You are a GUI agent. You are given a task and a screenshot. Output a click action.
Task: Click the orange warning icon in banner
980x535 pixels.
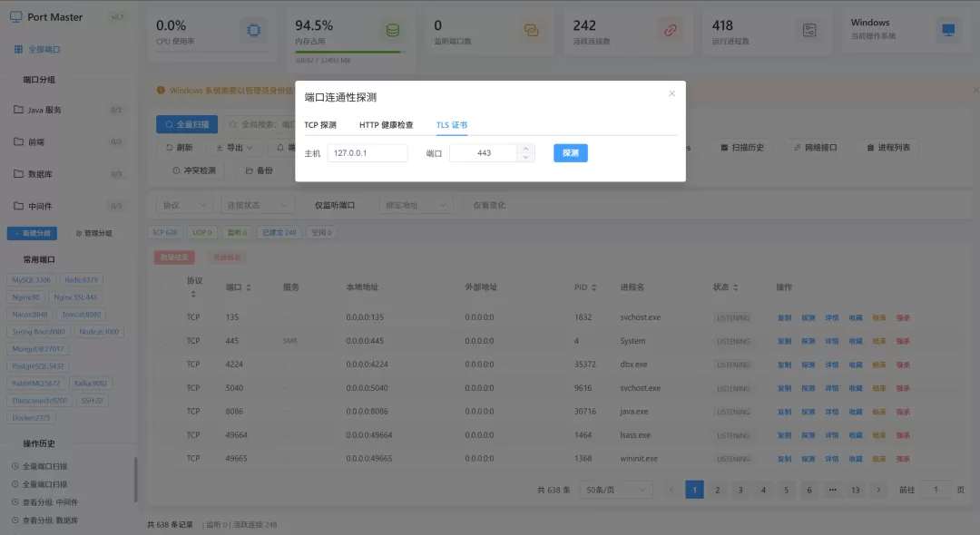pos(161,91)
